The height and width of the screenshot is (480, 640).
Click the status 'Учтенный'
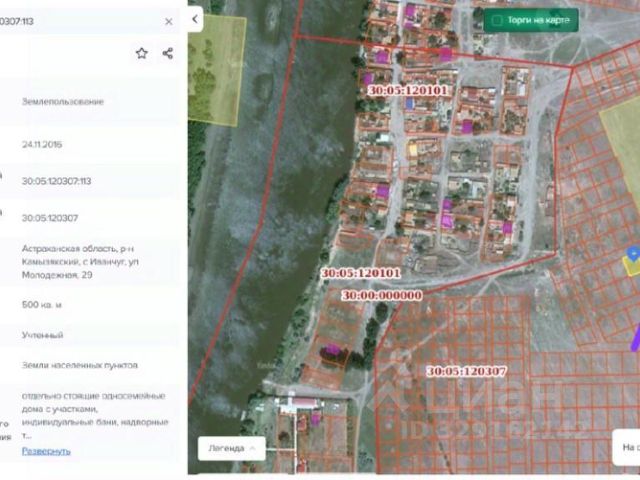tap(42, 335)
